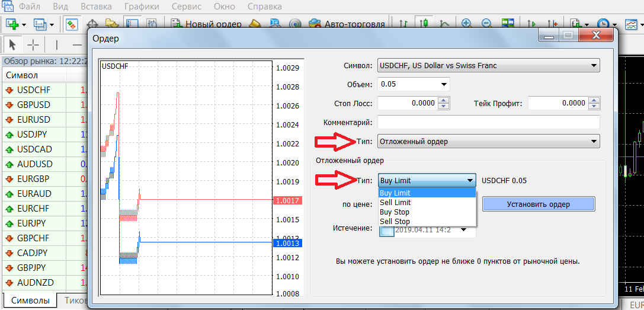Open the Объем volume dropdown
Viewport: 644px width, 310px height.
(x=444, y=84)
